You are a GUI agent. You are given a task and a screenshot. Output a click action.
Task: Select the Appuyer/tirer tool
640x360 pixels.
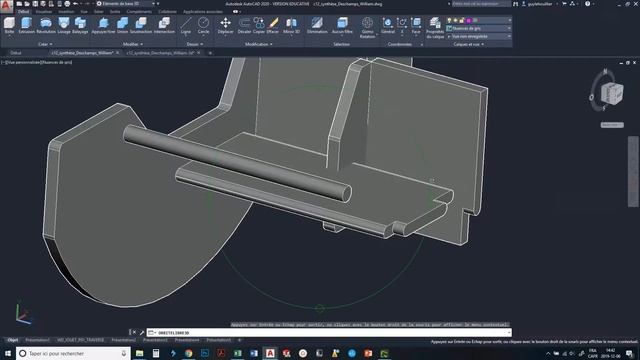[103, 26]
